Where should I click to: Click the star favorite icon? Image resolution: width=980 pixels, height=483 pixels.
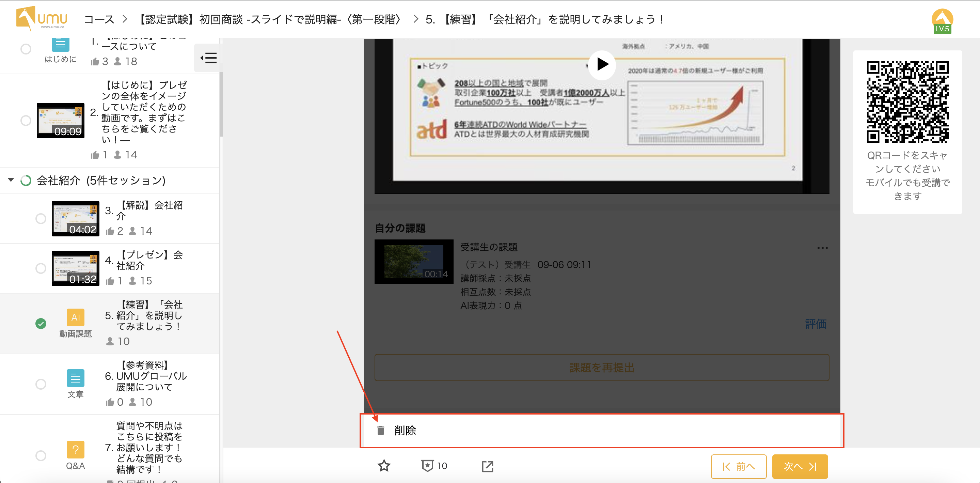pos(384,466)
